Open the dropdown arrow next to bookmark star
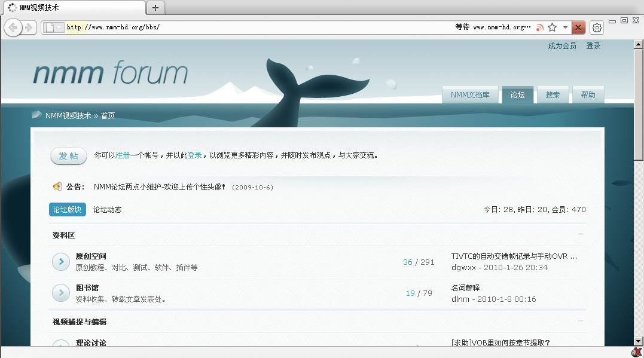This screenshot has height=358, width=644. point(565,27)
